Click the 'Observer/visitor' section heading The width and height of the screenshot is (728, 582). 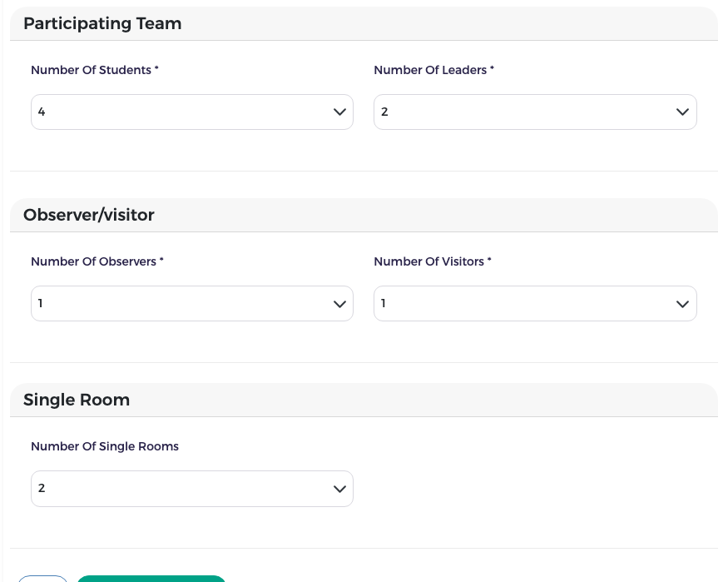tap(89, 215)
